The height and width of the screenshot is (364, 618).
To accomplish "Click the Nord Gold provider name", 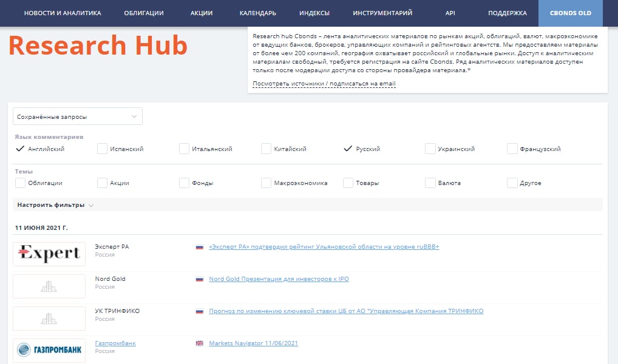I will 110,279.
